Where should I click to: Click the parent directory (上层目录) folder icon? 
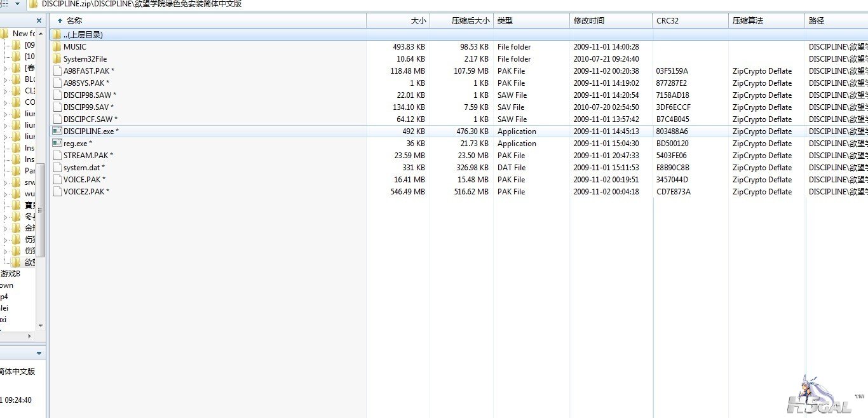(x=57, y=34)
